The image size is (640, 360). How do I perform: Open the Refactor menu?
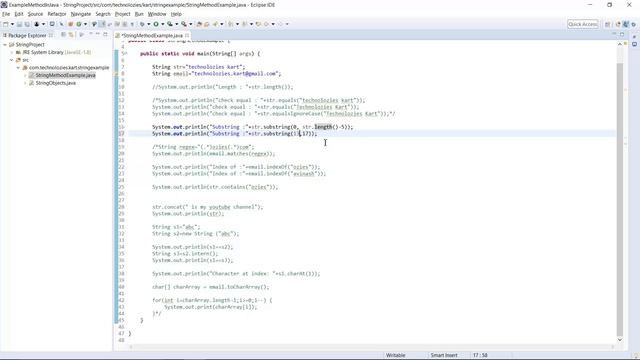point(57,14)
